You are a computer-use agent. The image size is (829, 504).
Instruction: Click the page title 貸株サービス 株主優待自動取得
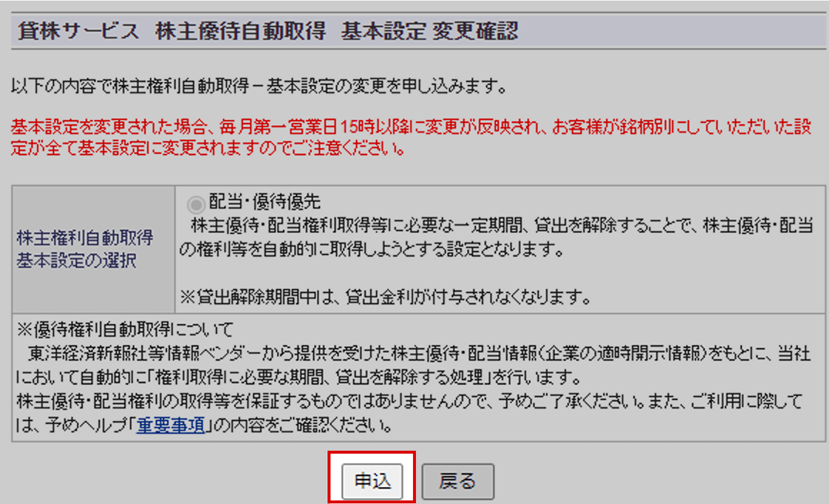(172, 31)
